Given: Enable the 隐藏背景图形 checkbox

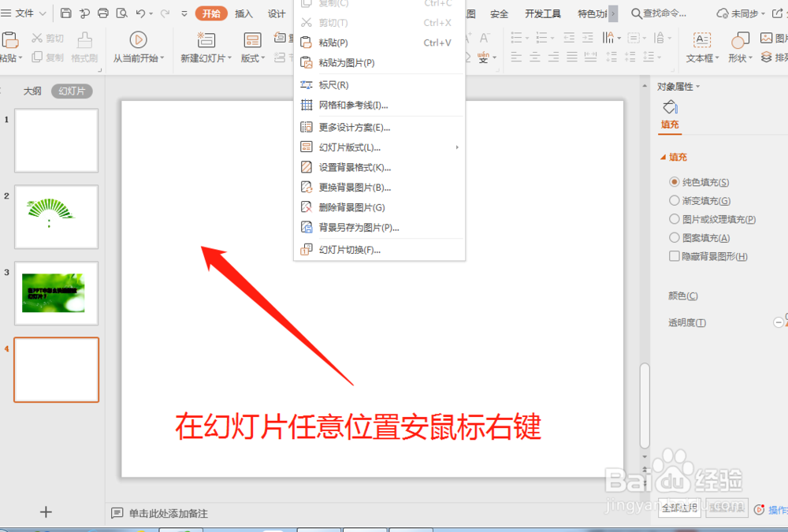Looking at the screenshot, I should [674, 255].
